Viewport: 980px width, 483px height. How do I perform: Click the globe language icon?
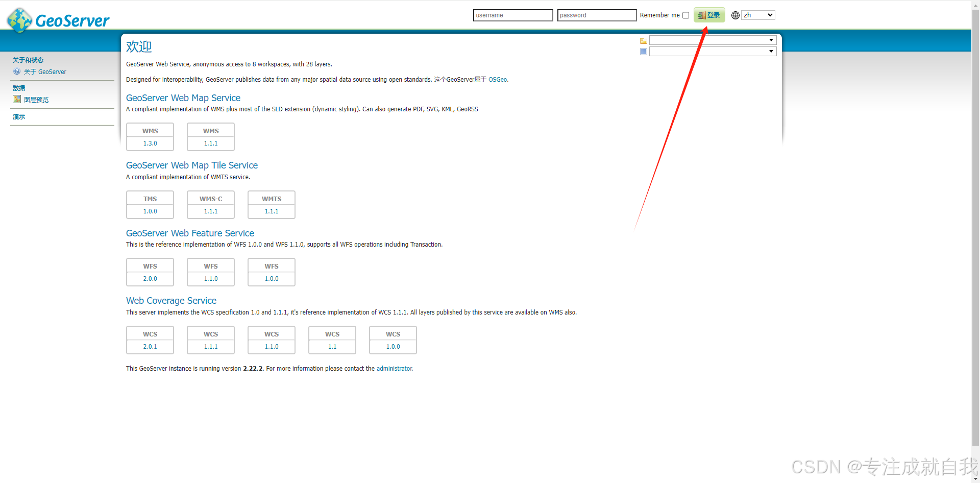pos(736,15)
